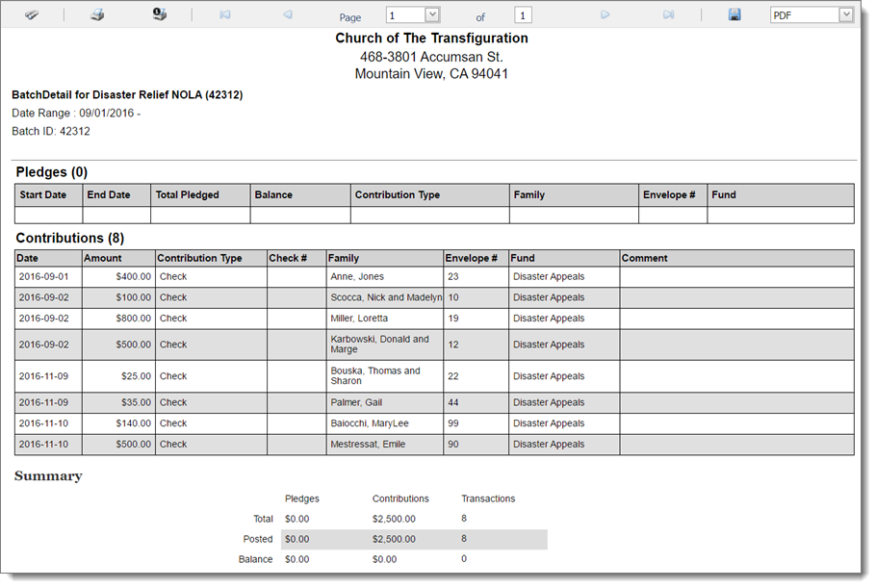The height and width of the screenshot is (588, 876).
Task: Click the total pages field
Action: point(523,15)
